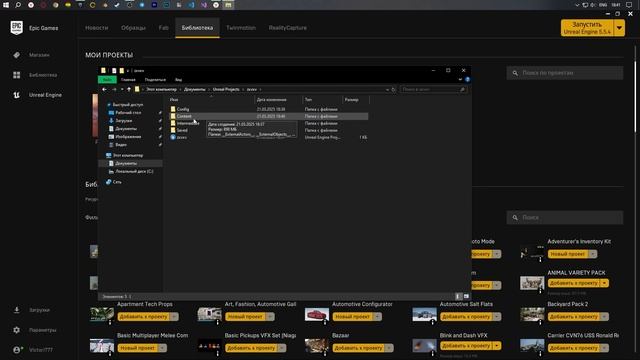Viewport: 640px width, 360px height.
Task: Select the Saved folder icon
Action: (173, 130)
